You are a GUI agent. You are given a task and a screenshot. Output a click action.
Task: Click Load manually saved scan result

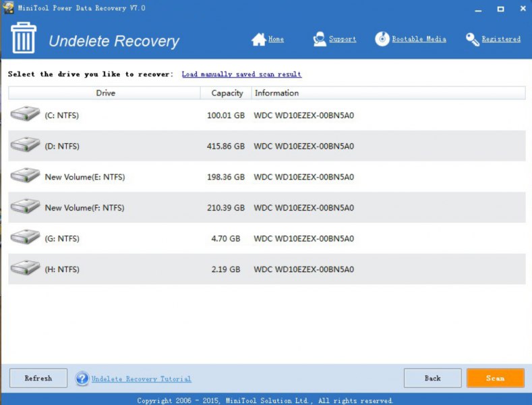point(241,74)
